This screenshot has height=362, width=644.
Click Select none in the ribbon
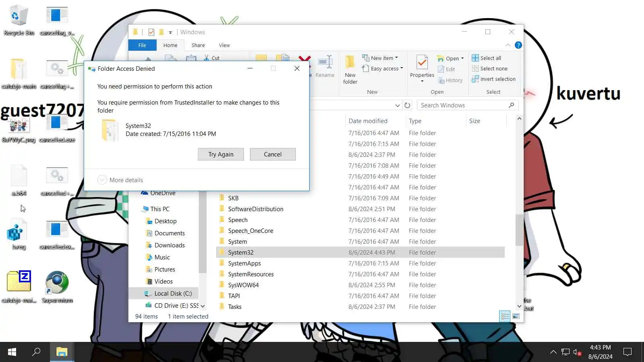(490, 68)
